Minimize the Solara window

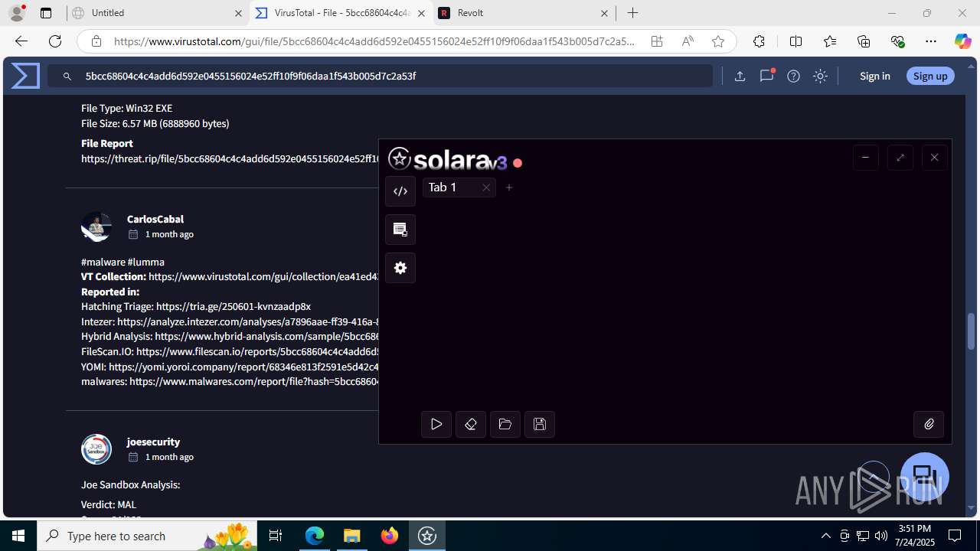click(x=866, y=158)
